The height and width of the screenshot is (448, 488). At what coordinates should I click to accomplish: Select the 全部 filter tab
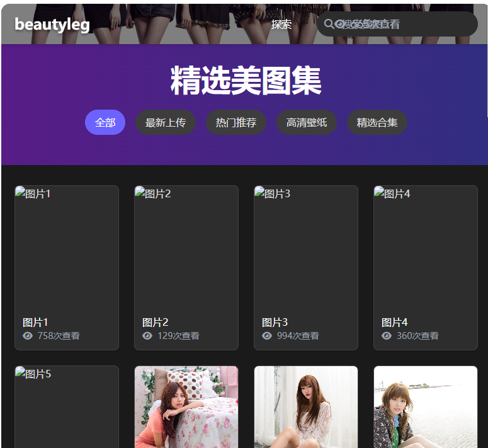pos(105,122)
